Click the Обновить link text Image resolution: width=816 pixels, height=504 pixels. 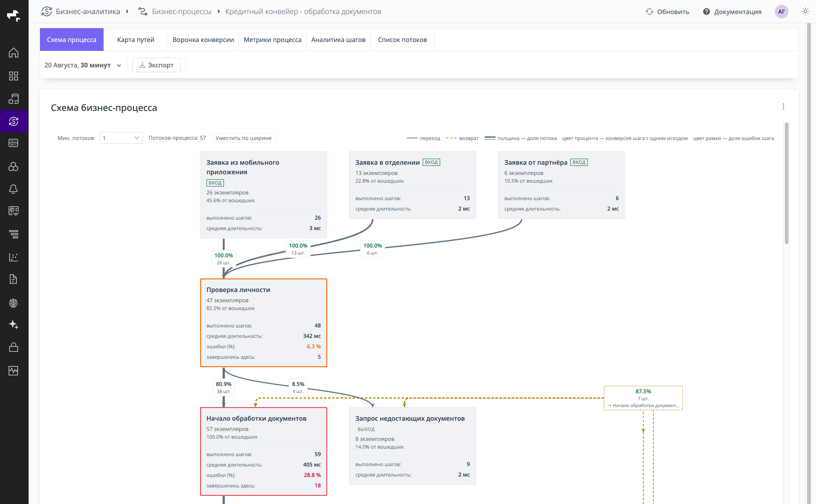(x=673, y=12)
